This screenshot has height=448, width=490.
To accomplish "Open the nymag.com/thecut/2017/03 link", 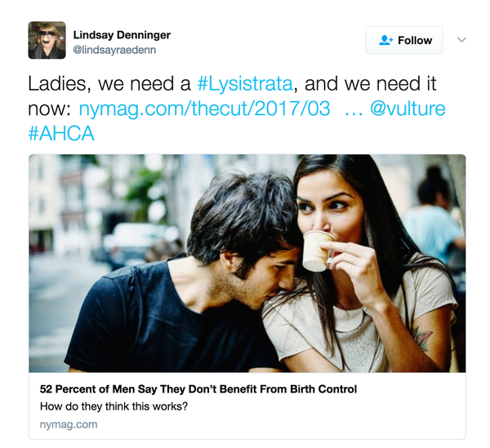I will pos(204,109).
